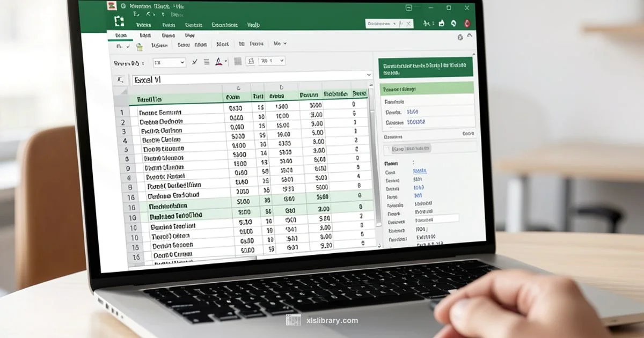The image size is (644, 338).
Task: Click the borders grid icon in the toolbar
Action: click(237, 62)
